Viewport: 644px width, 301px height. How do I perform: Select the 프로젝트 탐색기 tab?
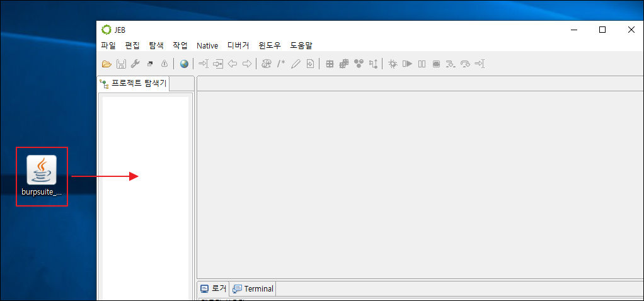[134, 84]
